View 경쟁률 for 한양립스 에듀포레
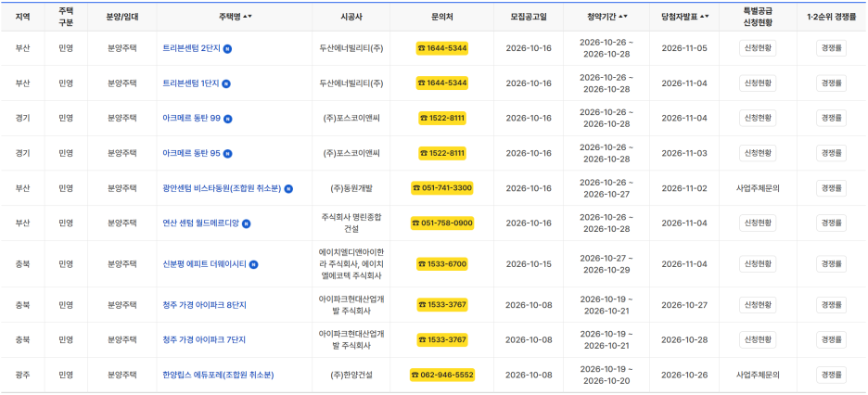This screenshot has height=395, width=868. tap(831, 375)
